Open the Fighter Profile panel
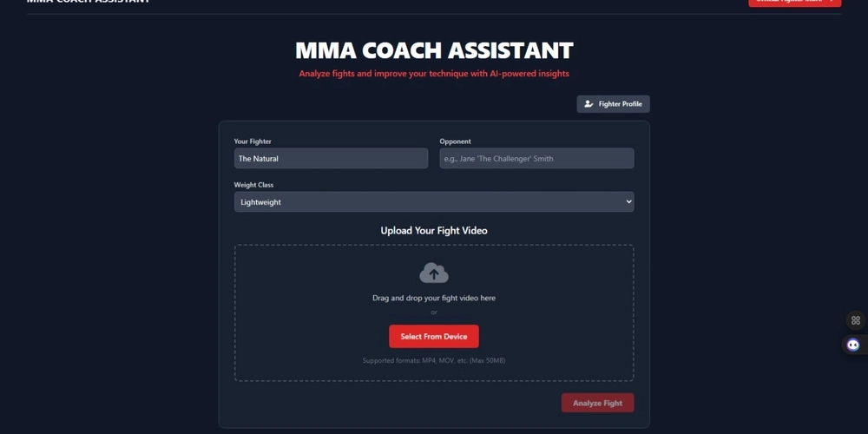 pos(614,104)
